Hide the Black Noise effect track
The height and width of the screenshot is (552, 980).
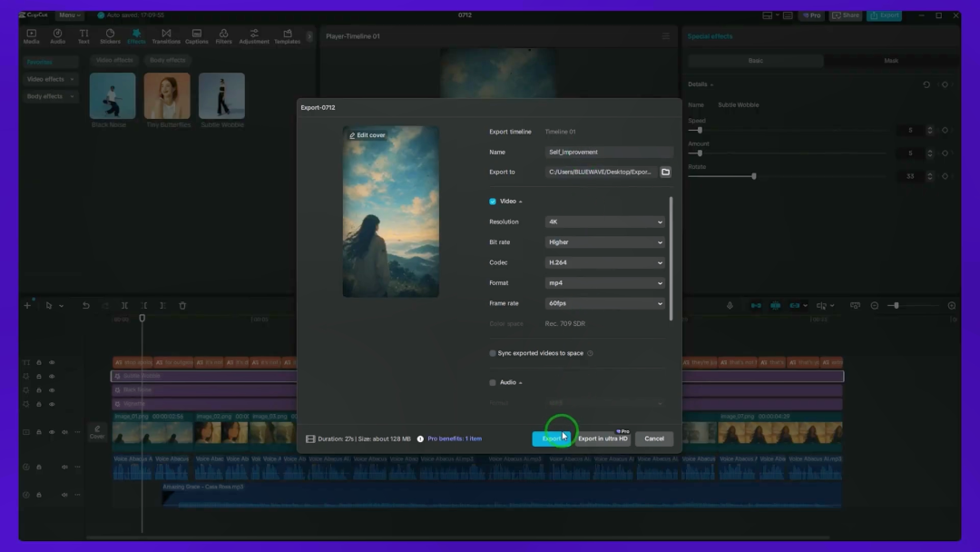(x=52, y=390)
